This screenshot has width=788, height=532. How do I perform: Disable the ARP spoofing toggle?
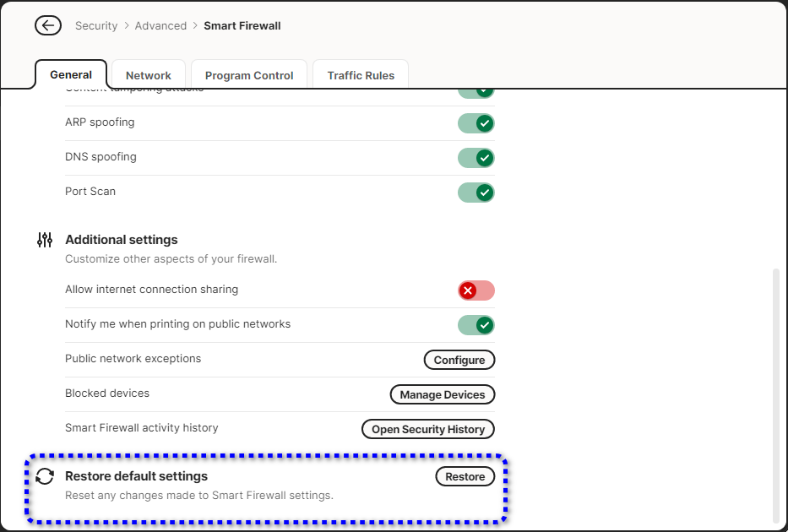point(476,123)
